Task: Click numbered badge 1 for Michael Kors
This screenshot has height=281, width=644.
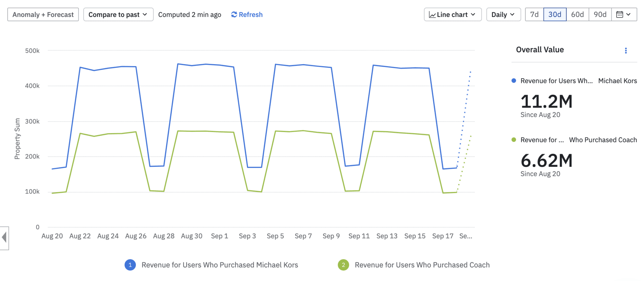Action: (130, 265)
